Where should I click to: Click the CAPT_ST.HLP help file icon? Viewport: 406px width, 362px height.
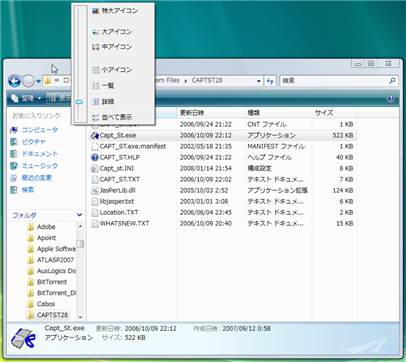click(x=95, y=158)
